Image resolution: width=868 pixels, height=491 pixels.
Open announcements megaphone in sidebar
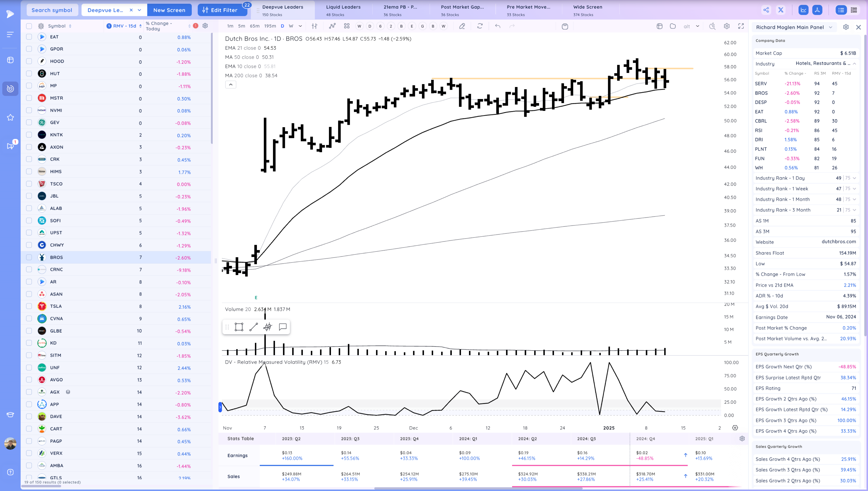click(10, 146)
